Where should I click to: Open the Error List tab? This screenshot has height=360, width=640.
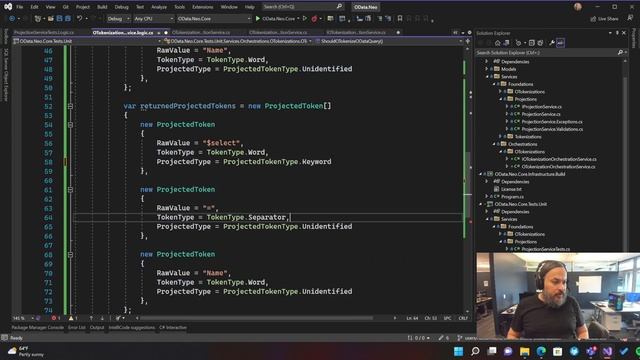(77, 327)
